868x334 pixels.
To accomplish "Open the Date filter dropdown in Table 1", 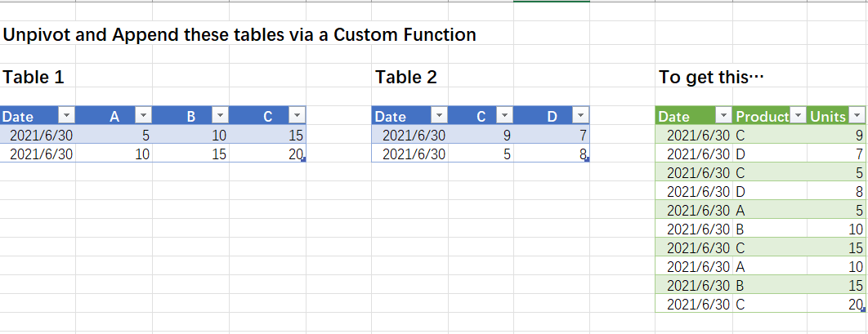I will pos(66,116).
